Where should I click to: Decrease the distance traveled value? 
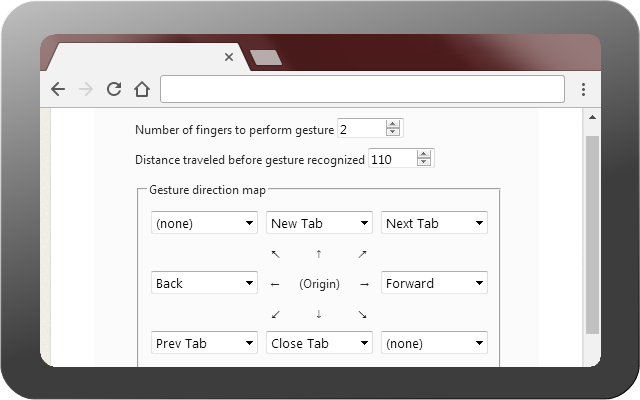click(x=424, y=162)
